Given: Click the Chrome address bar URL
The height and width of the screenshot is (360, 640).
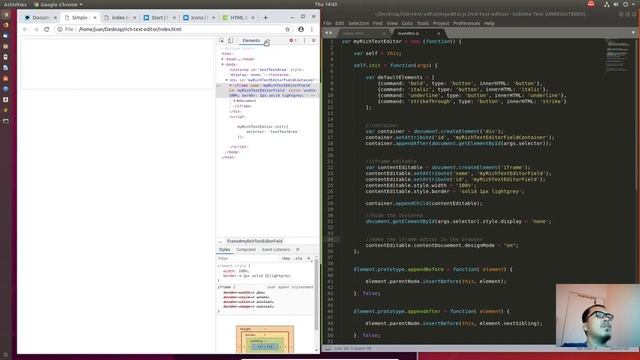Looking at the screenshot, I should pyautogui.click(x=130, y=29).
